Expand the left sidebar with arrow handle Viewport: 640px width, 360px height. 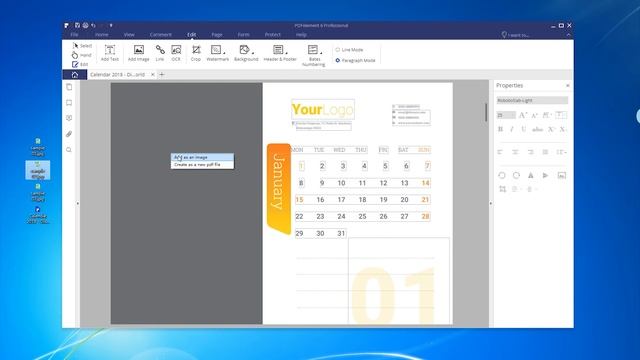[x=78, y=203]
